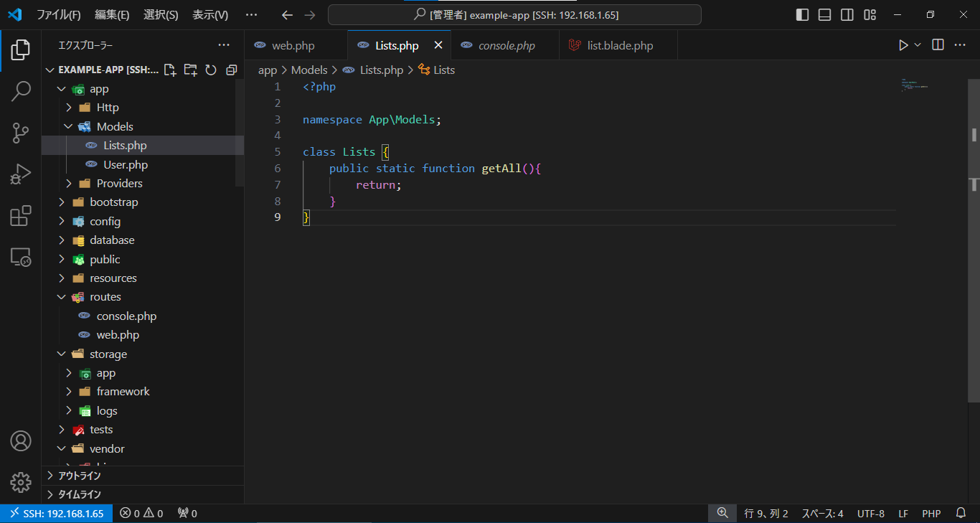The width and height of the screenshot is (980, 523).
Task: Change end of line LF setting
Action: pyautogui.click(x=903, y=514)
